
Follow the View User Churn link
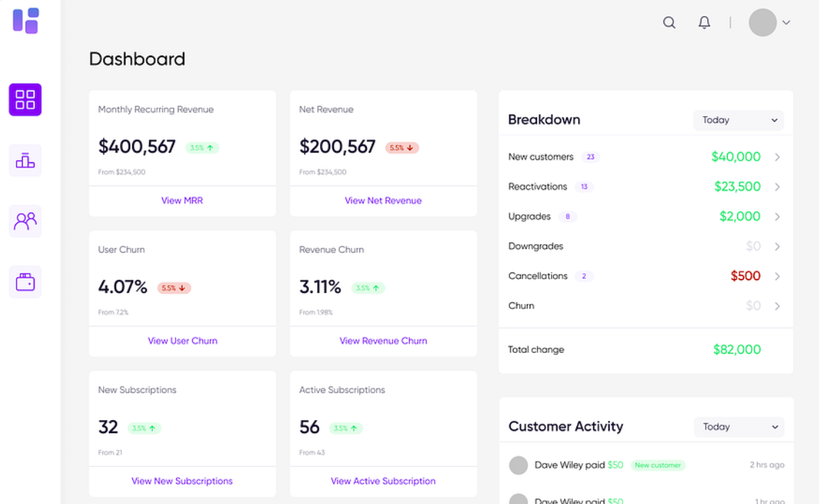pos(182,340)
